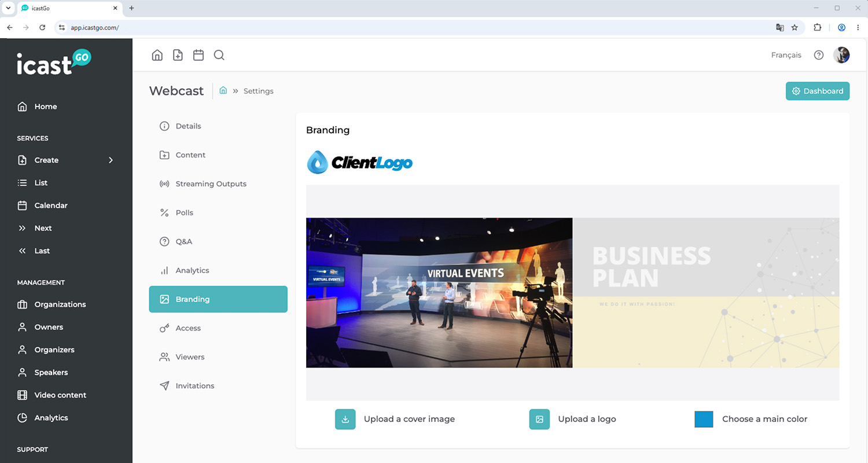Open the calendar icon in top toolbar
The width and height of the screenshot is (868, 463).
click(198, 55)
